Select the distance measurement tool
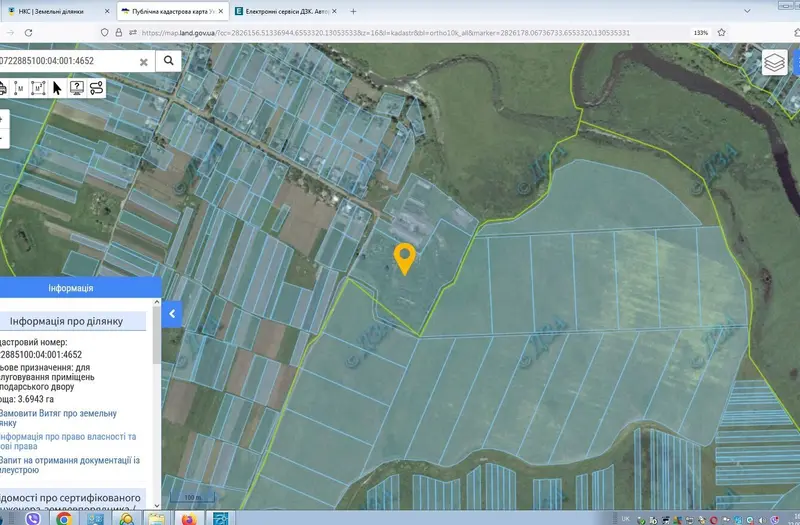The height and width of the screenshot is (525, 800). [19, 88]
